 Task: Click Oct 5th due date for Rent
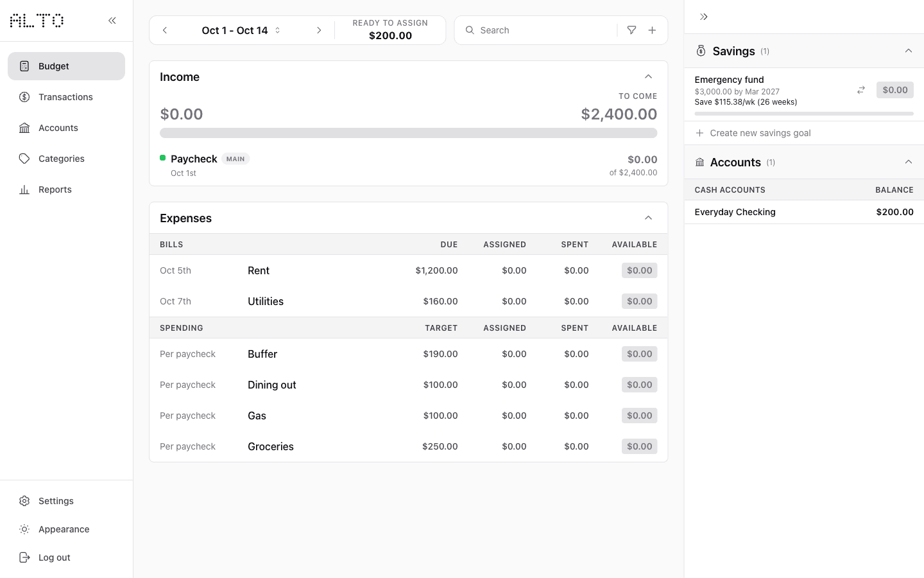click(x=175, y=270)
